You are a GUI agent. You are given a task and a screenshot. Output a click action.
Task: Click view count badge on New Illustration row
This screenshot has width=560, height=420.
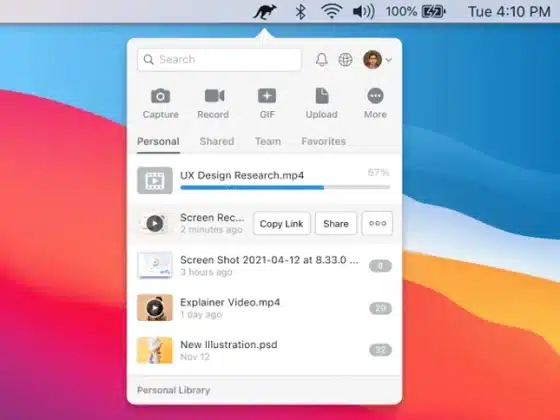pyautogui.click(x=380, y=350)
